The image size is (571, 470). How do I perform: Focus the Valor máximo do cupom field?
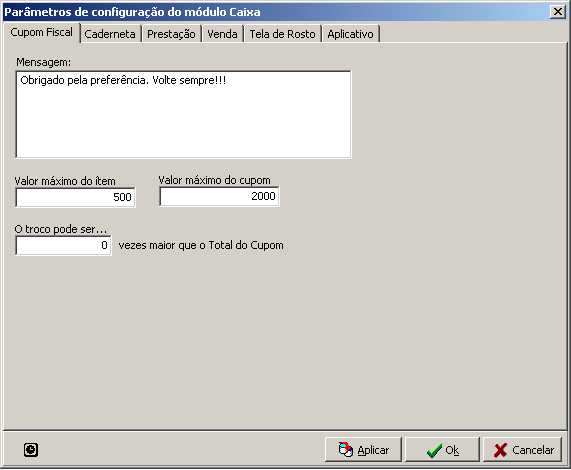point(219,197)
